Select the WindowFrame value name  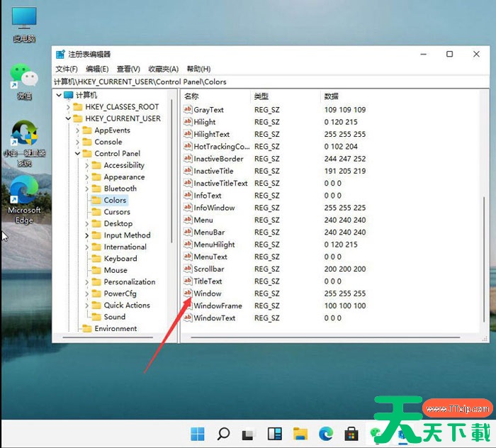218,306
